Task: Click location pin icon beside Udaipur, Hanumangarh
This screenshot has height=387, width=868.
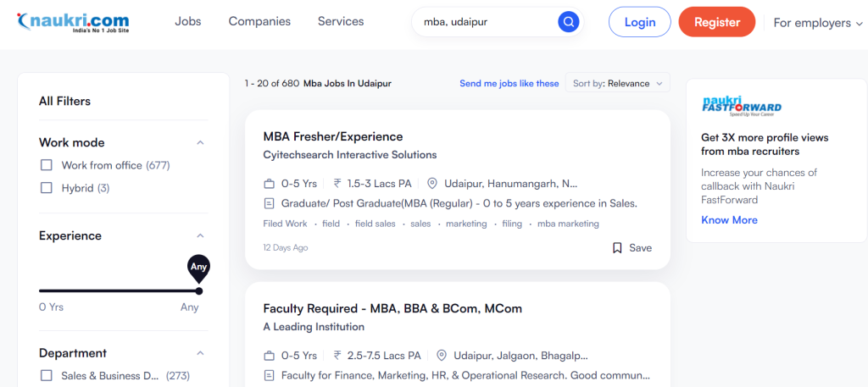Action: tap(432, 184)
